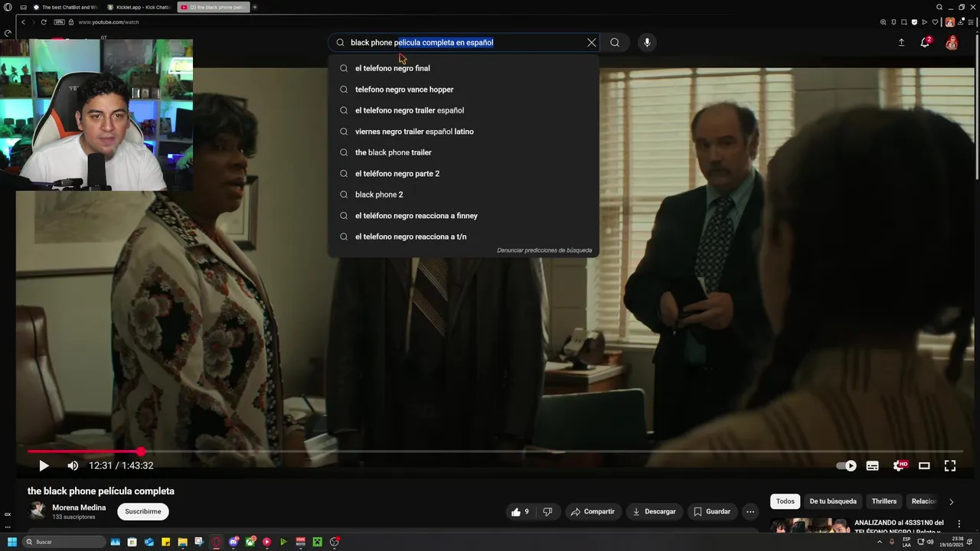The height and width of the screenshot is (551, 980).
Task: Open the player settings gear
Action: (x=899, y=465)
